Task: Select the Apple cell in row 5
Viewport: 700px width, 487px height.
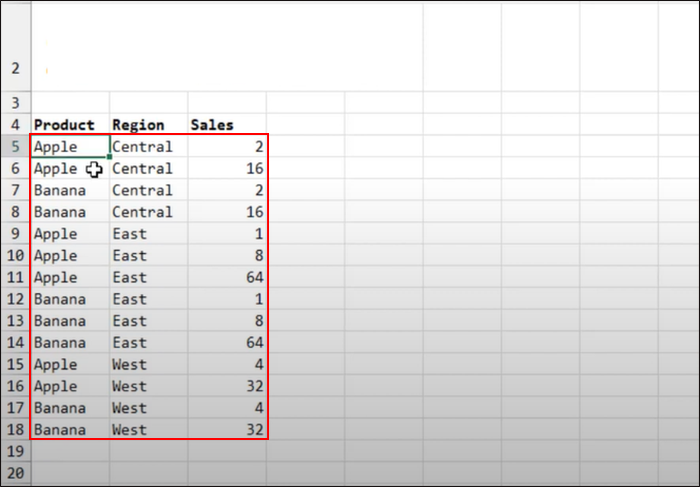Action: [56, 147]
